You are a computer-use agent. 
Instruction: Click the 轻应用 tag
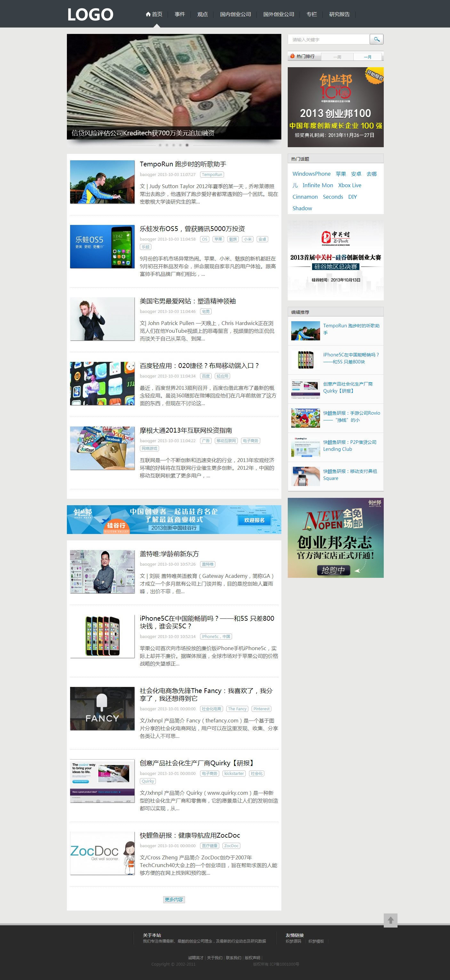pos(222,376)
